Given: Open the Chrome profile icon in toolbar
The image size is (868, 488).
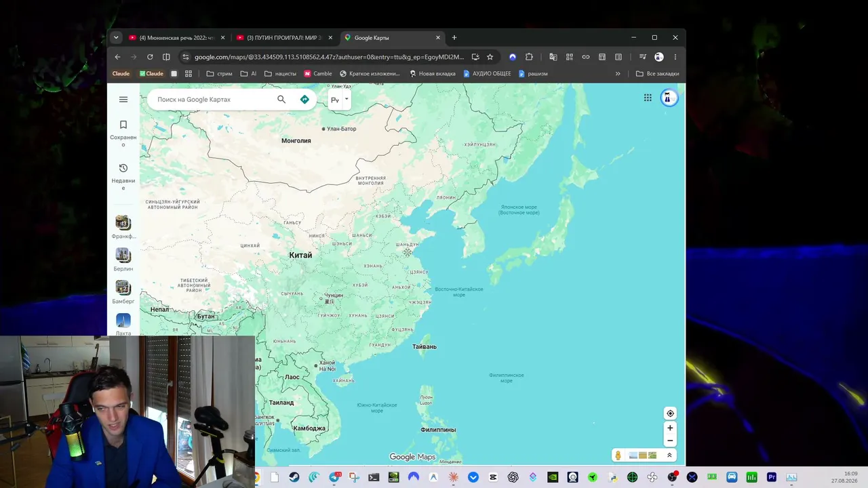Looking at the screenshot, I should (x=658, y=57).
